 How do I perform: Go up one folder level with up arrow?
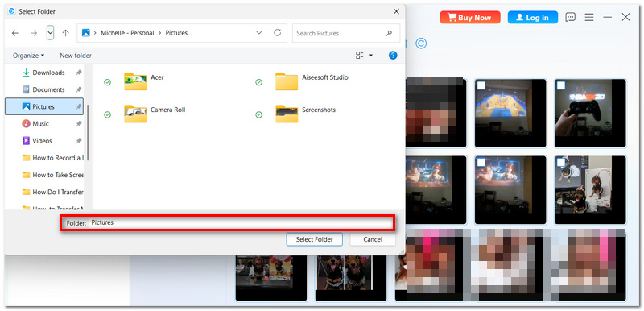pos(66,33)
